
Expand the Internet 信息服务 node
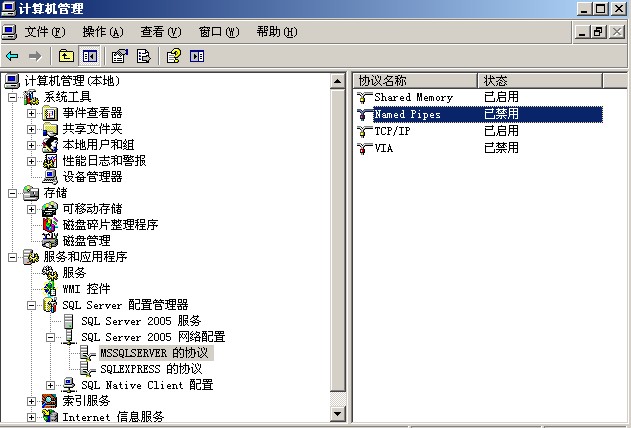coord(31,417)
